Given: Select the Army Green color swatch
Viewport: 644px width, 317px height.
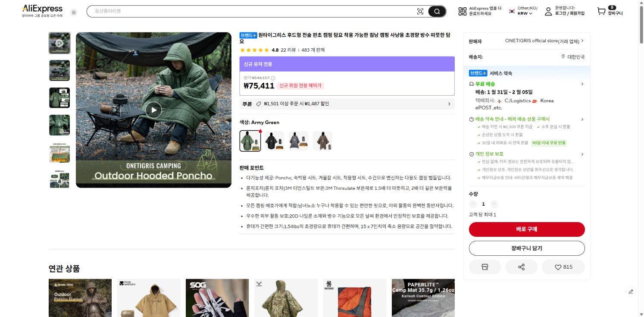Looking at the screenshot, I should click(250, 141).
